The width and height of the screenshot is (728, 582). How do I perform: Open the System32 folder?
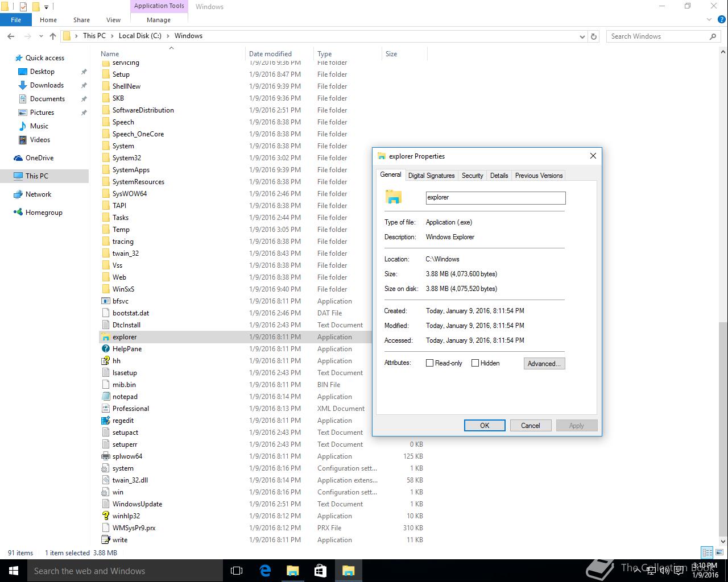(x=126, y=158)
